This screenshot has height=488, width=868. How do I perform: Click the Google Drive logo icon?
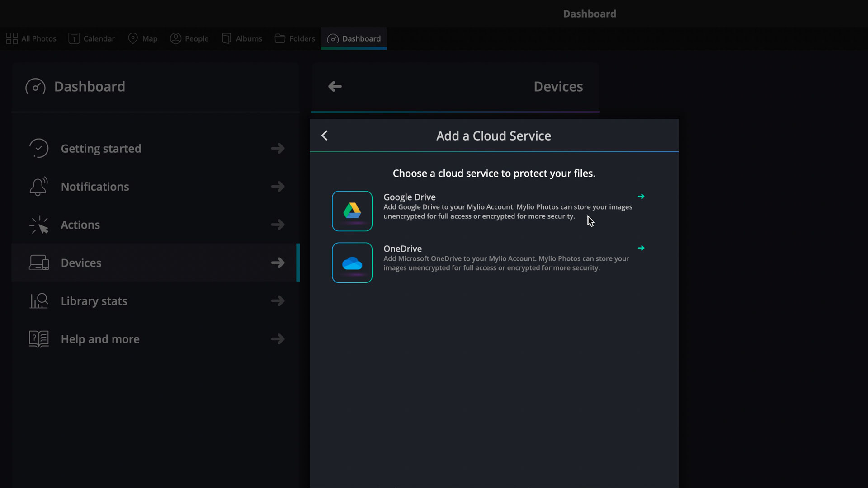(352, 211)
